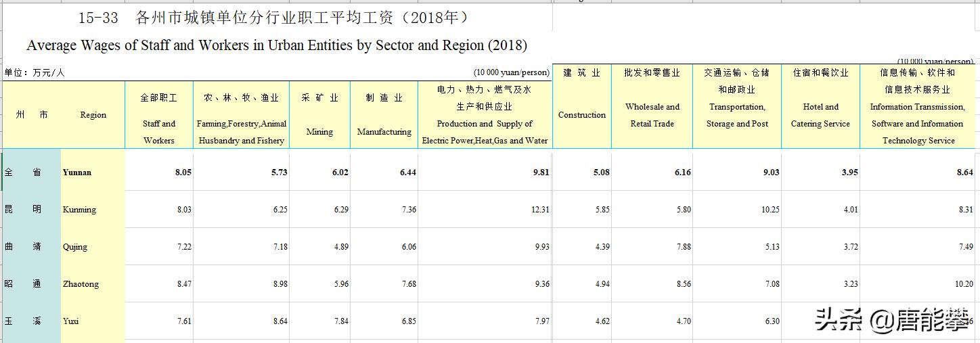Image resolution: width=980 pixels, height=343 pixels.
Task: Select Kunming's construction value 5.85
Action: (602, 210)
